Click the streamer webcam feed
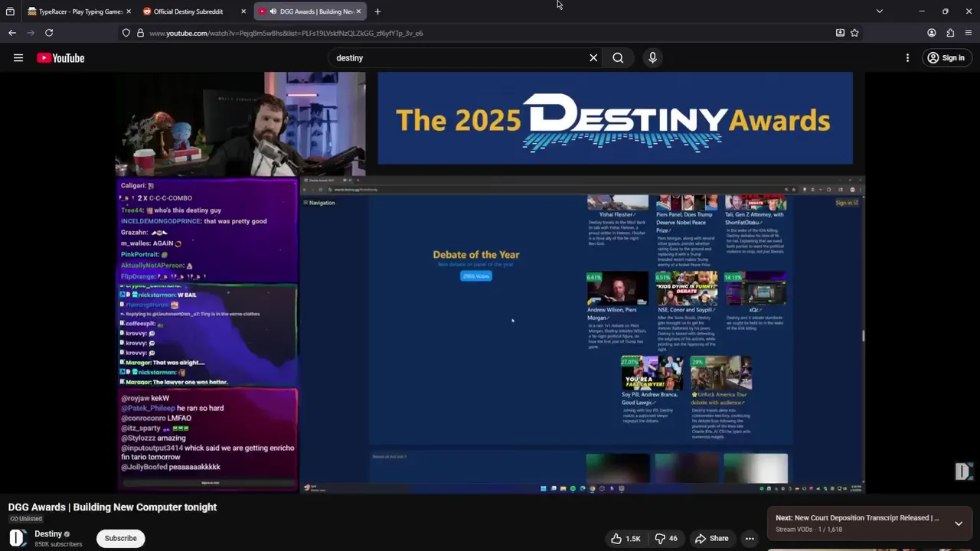 tap(240, 125)
